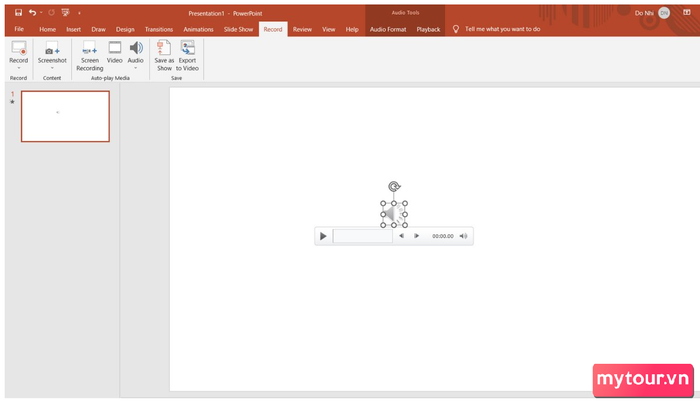The width and height of the screenshot is (700, 405).
Task: Click Export to Video
Action: pos(188,55)
